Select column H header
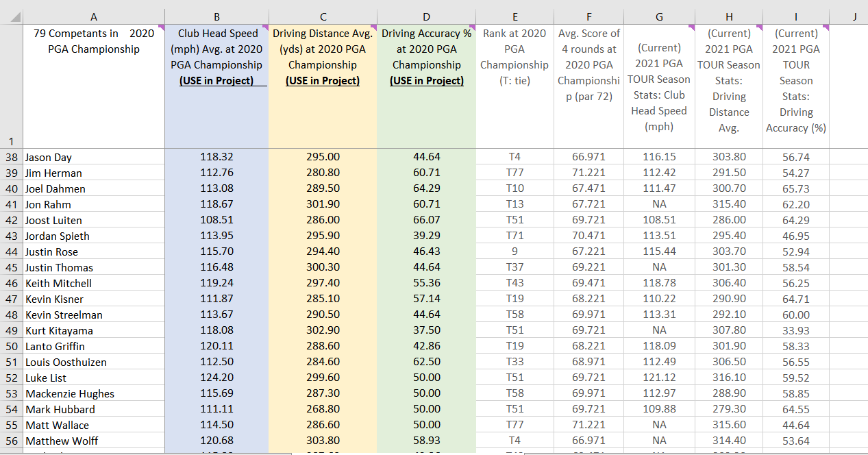This screenshot has width=868, height=455. 729,16
